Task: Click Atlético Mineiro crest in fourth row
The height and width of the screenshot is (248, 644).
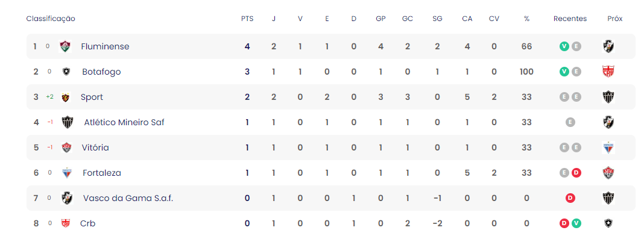Action: pos(68,122)
